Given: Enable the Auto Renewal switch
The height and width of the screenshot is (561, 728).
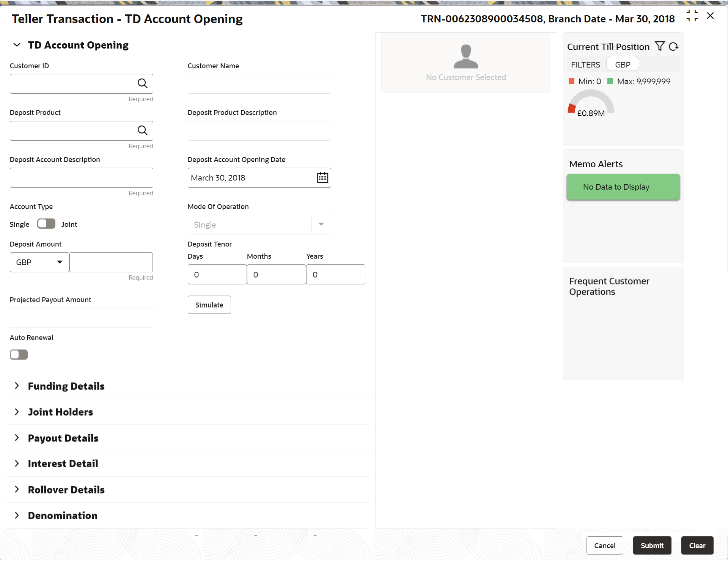Looking at the screenshot, I should point(19,355).
